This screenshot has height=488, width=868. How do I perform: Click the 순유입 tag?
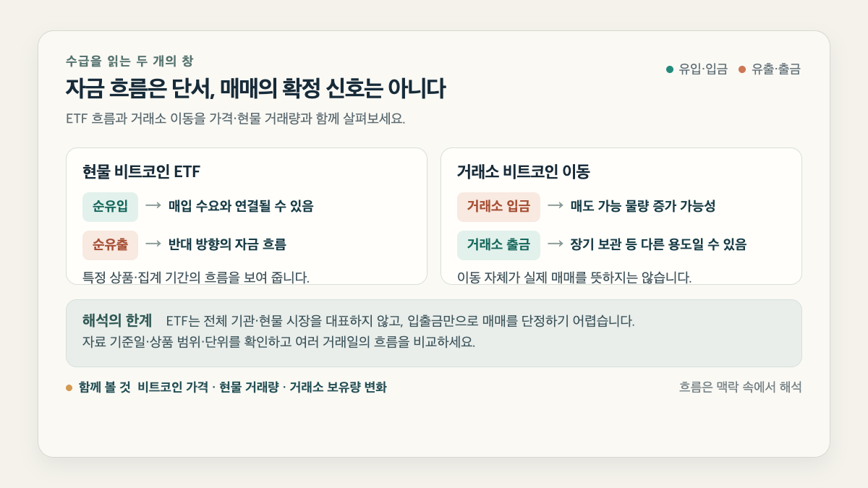110,207
